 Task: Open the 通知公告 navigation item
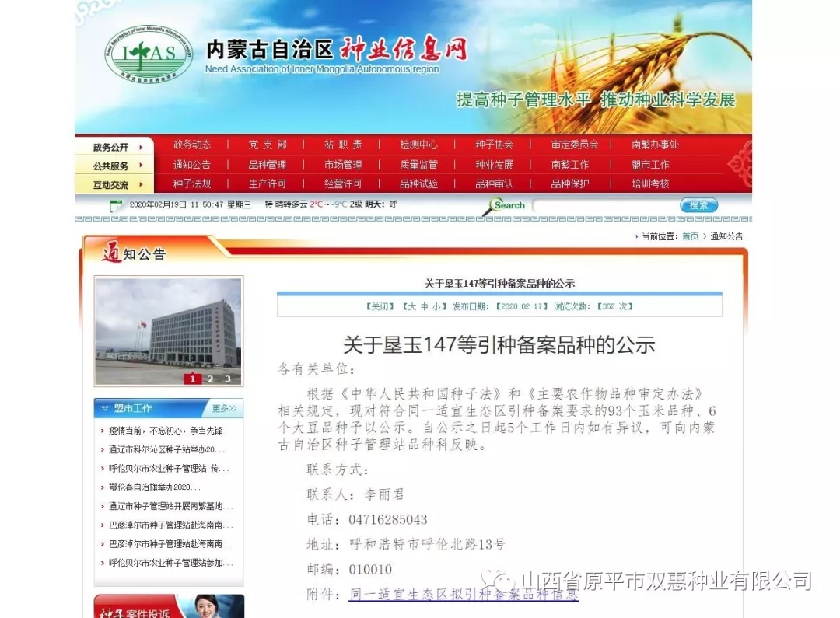pos(191,165)
